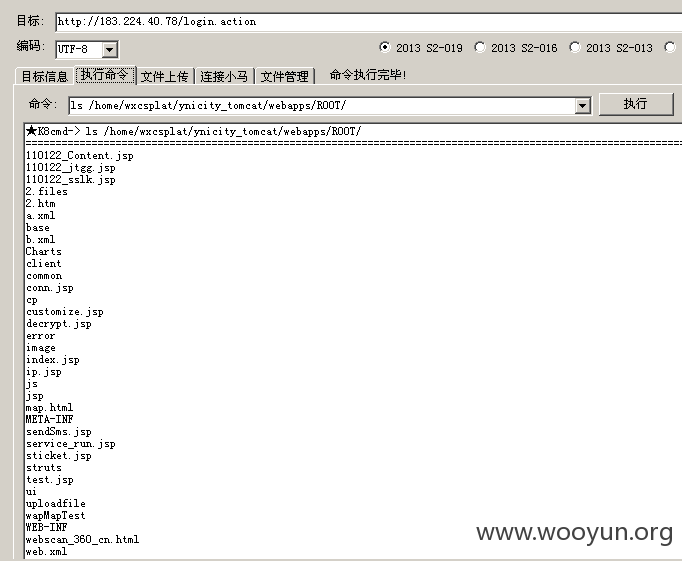Expand the command history dropdown arrow
This screenshot has width=682, height=561.
pos(582,106)
